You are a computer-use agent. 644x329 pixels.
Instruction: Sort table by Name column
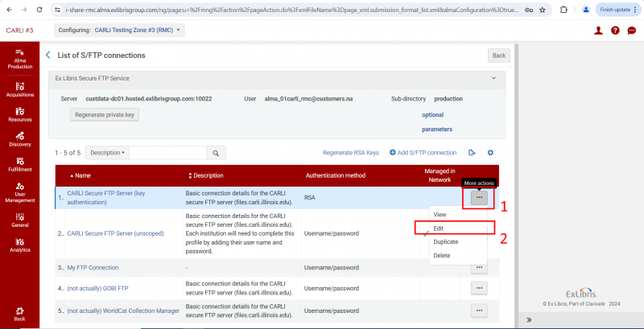pos(80,175)
